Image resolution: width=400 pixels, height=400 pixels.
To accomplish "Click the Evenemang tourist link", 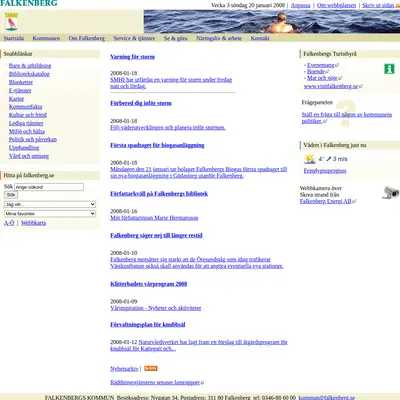I will [x=320, y=65].
